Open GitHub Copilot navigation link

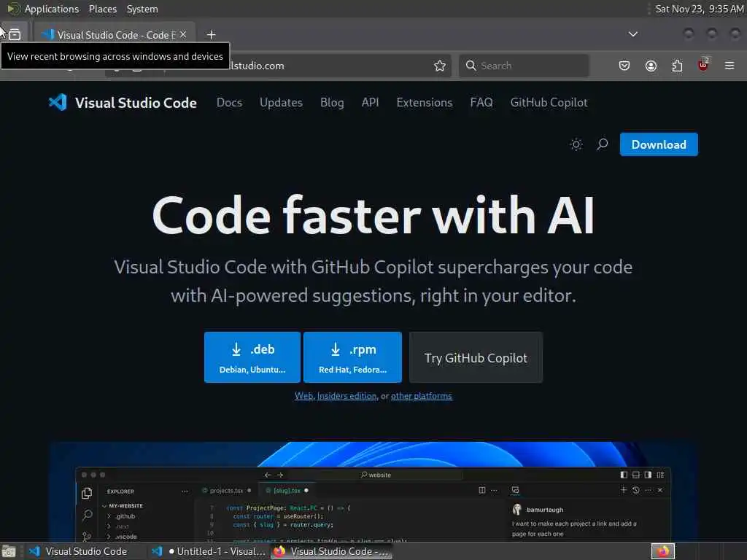pyautogui.click(x=549, y=102)
